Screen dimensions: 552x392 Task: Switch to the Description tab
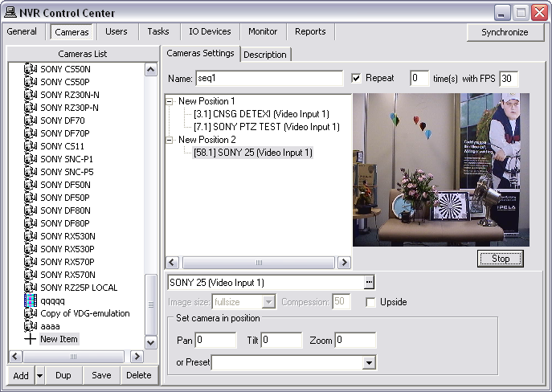pos(265,55)
